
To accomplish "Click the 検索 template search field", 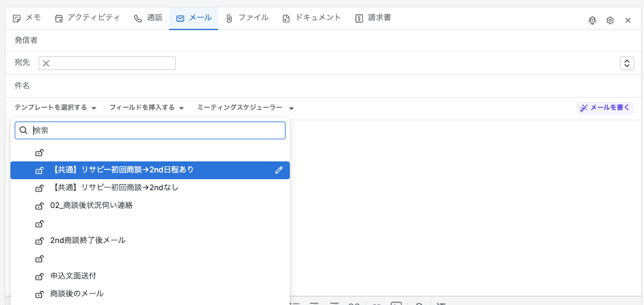I will click(150, 131).
